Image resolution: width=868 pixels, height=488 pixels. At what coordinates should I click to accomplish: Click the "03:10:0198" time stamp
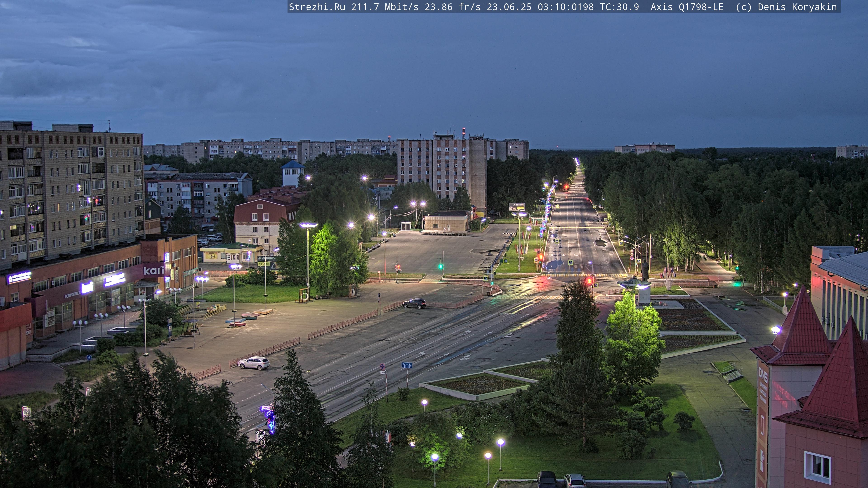[x=566, y=7]
